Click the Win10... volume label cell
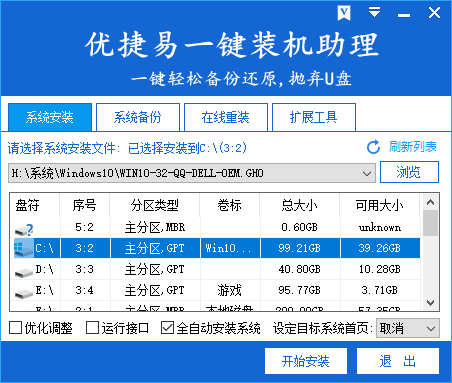The width and height of the screenshot is (452, 383). point(230,248)
